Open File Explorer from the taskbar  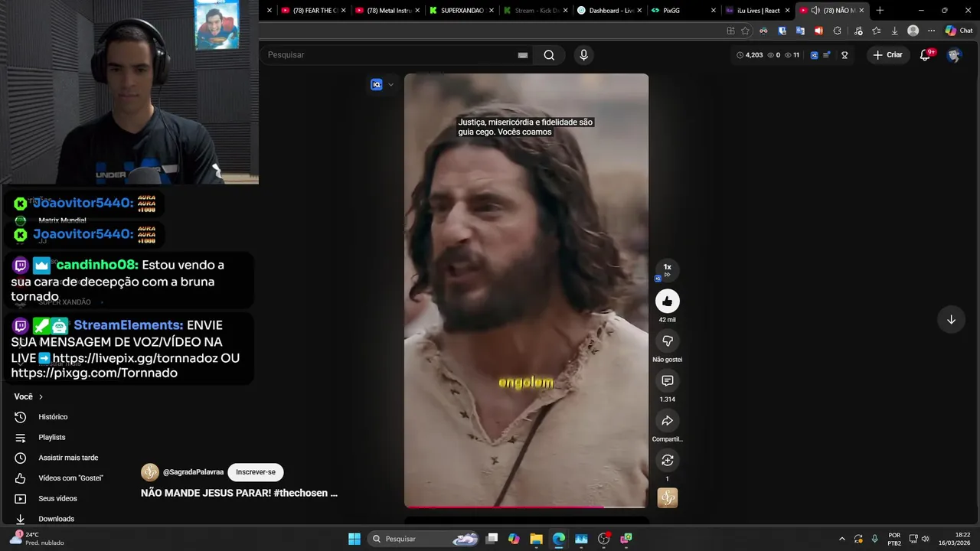click(x=536, y=539)
